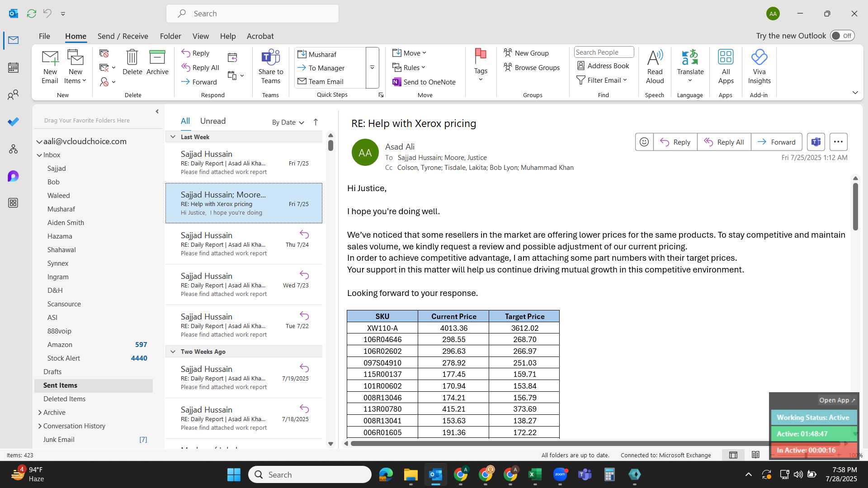Collapse the ribbon with chevron
Screen dimensions: 868x488
[855, 93]
